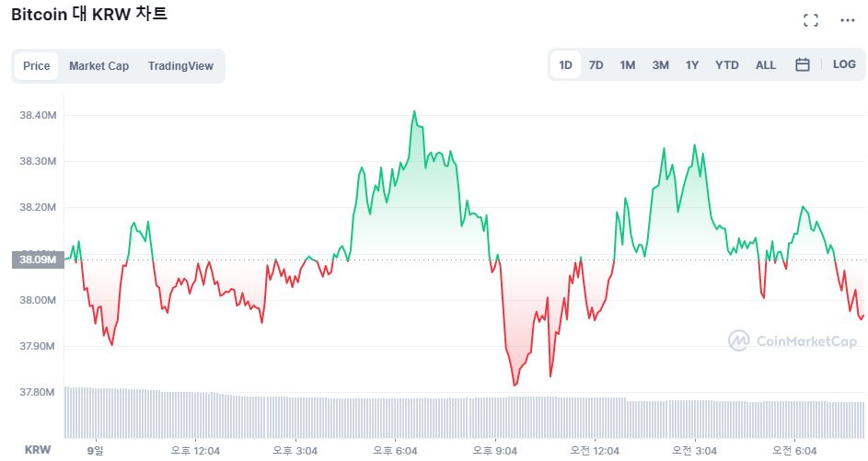Select the 3M time range
The image size is (868, 461).
[x=660, y=65]
